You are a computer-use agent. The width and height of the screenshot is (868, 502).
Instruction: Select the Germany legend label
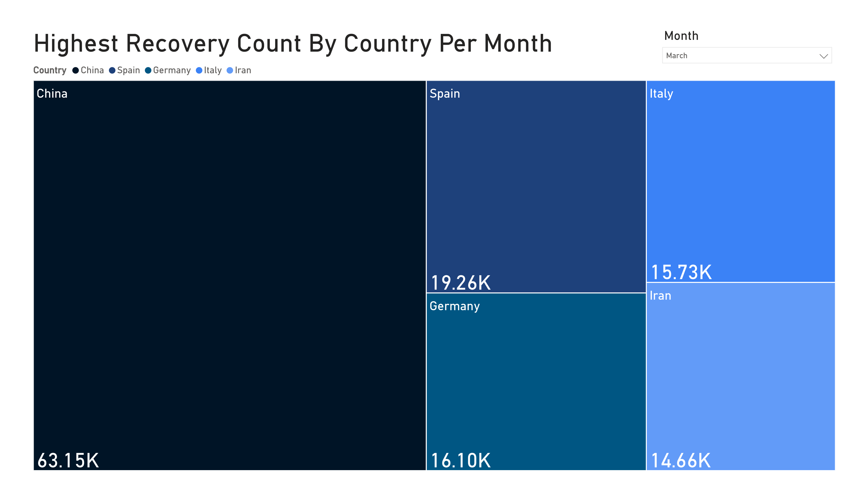(x=172, y=70)
